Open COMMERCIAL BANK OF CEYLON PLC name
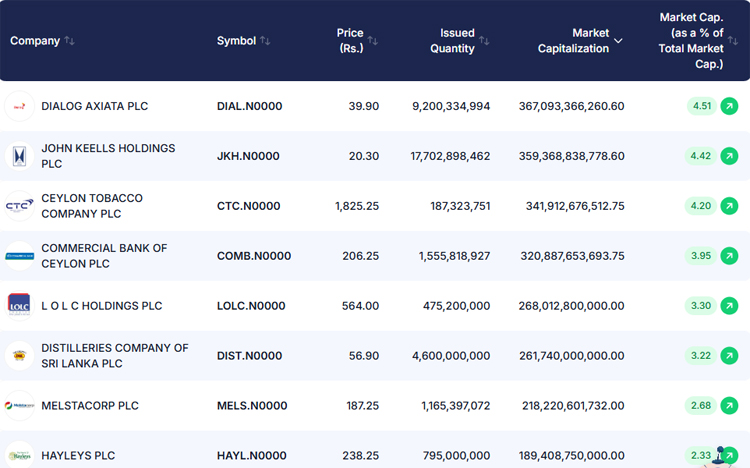 [x=104, y=256]
